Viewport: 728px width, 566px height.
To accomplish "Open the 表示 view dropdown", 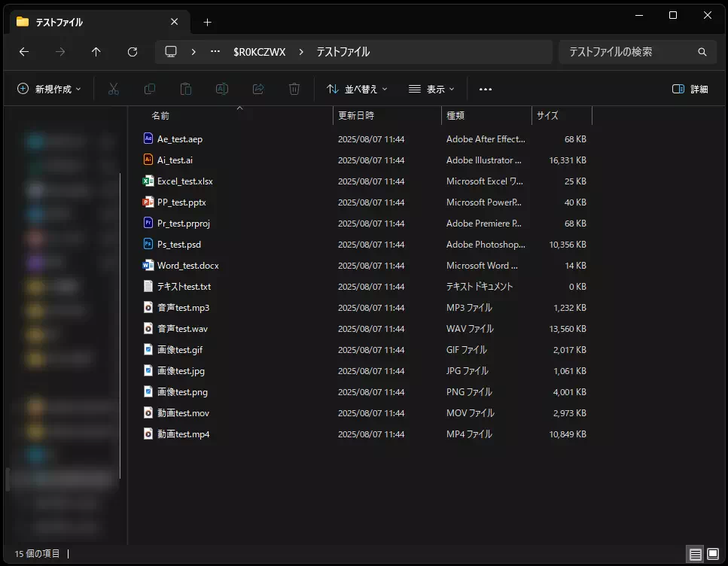I will click(x=431, y=89).
